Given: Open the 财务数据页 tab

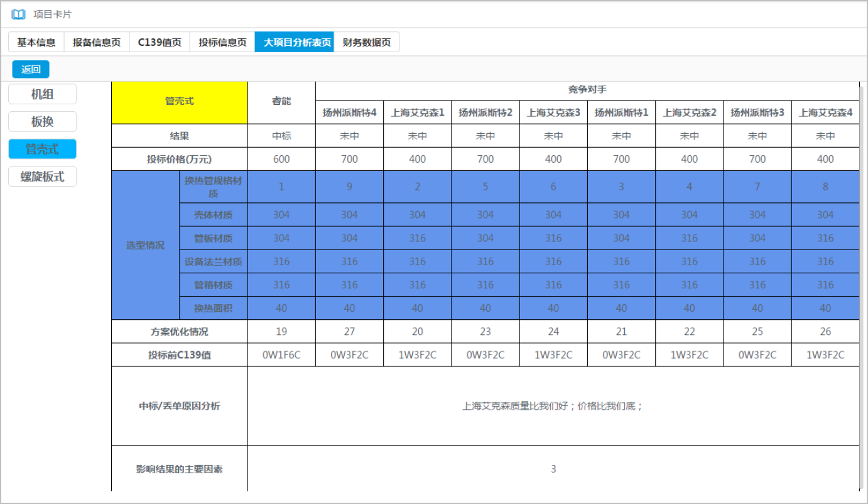Looking at the screenshot, I should tap(366, 43).
